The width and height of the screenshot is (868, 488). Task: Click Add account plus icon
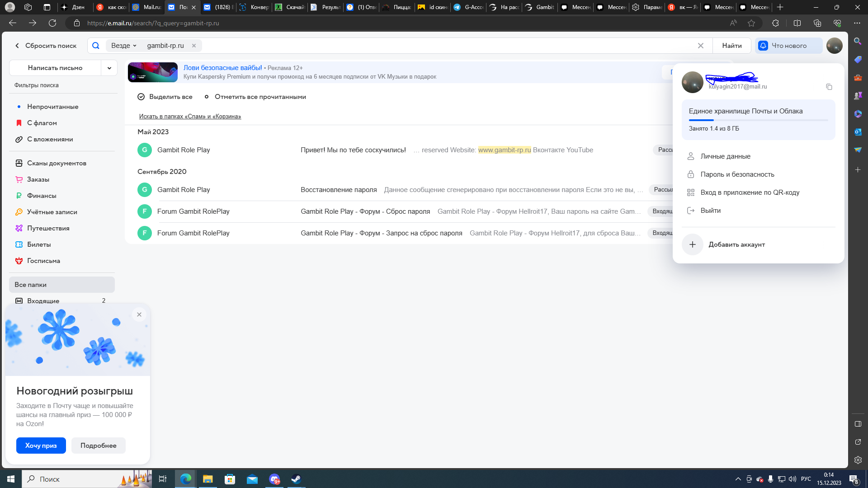(692, 244)
